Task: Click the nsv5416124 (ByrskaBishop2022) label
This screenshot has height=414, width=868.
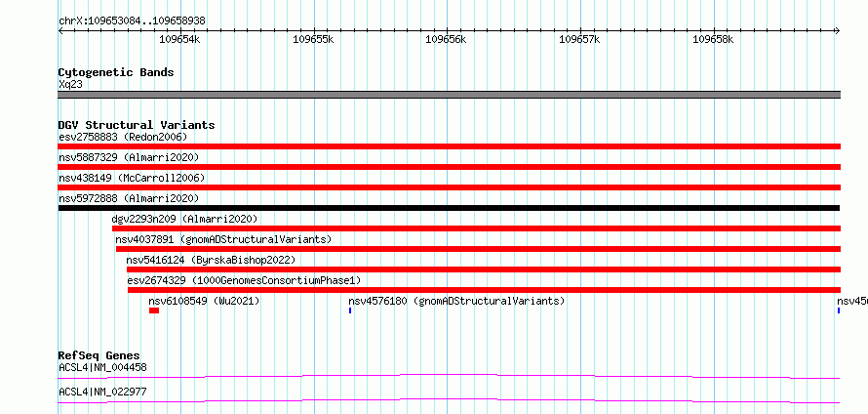Action: 211,260
